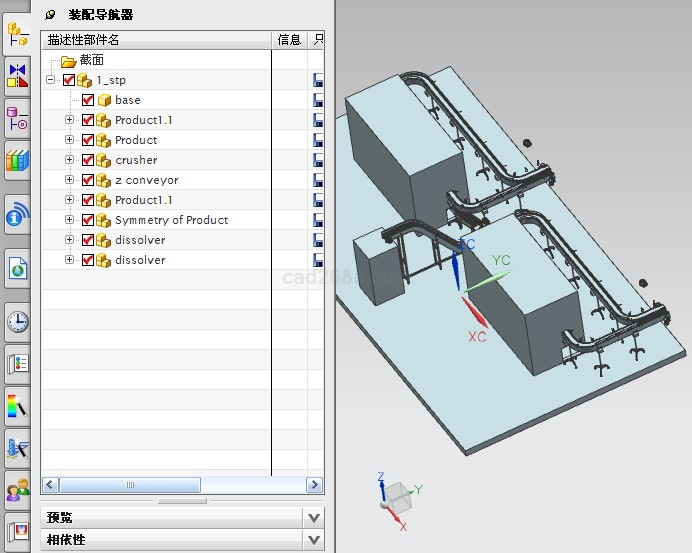Hide the base component via checkbox

[x=88, y=100]
